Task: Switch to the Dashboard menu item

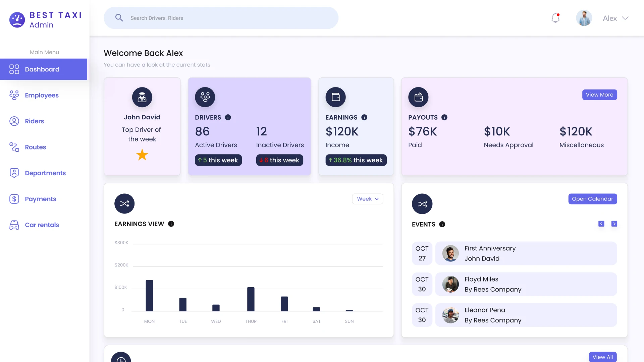Action: [42, 69]
